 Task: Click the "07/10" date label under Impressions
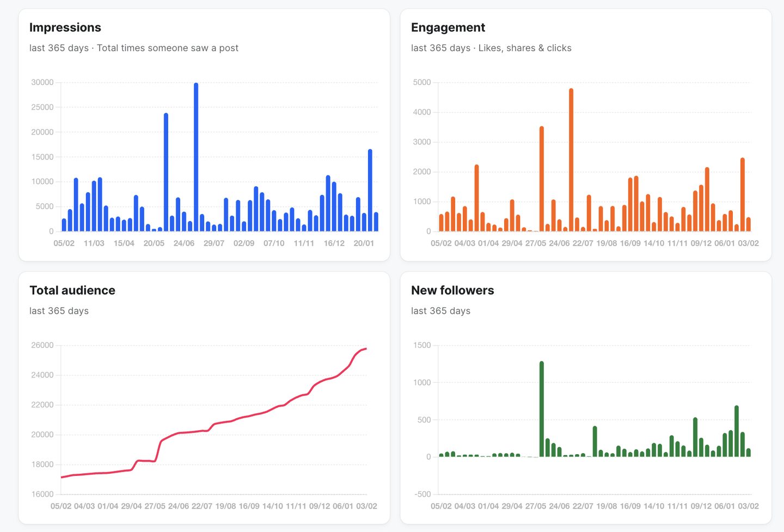[274, 243]
